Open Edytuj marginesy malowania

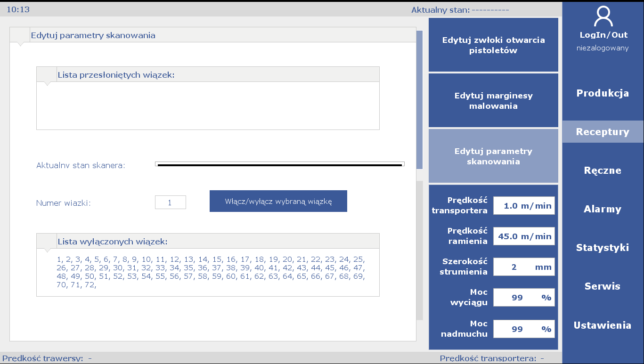click(493, 100)
